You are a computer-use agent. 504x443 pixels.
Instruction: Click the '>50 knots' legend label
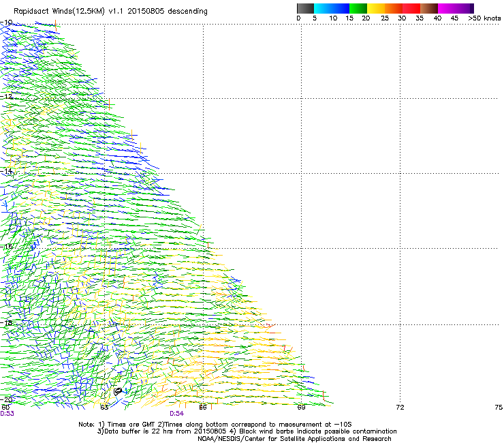[x=484, y=18]
